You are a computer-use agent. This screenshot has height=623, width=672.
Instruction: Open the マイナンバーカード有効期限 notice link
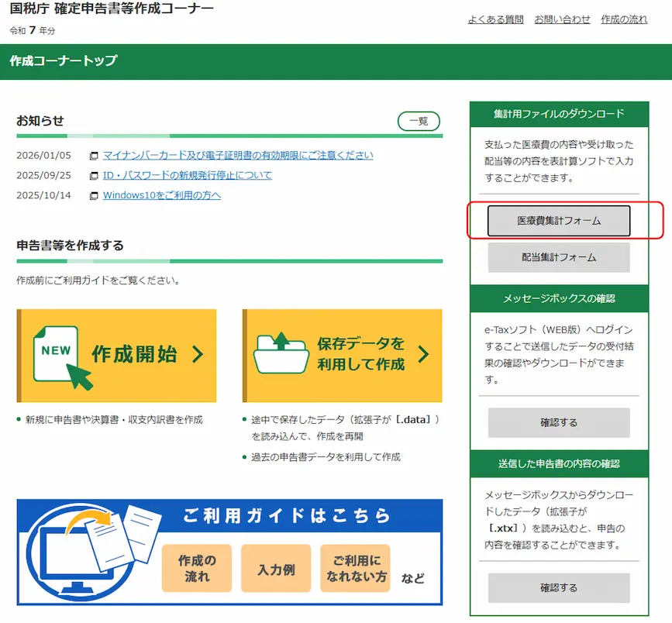coord(238,155)
